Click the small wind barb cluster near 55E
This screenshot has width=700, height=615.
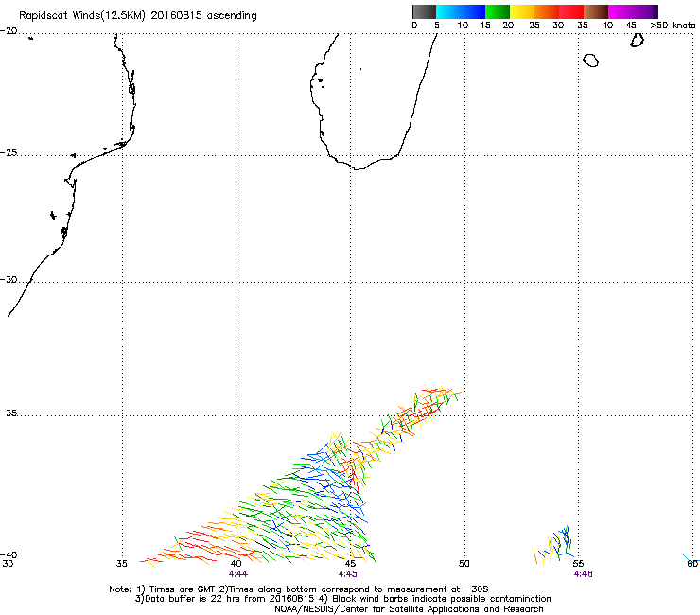coord(553,545)
